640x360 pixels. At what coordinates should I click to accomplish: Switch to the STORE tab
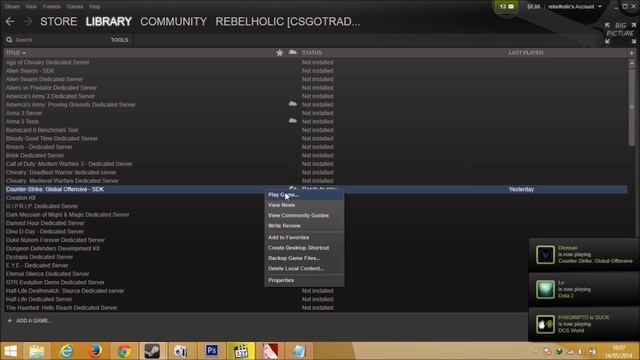(58, 22)
